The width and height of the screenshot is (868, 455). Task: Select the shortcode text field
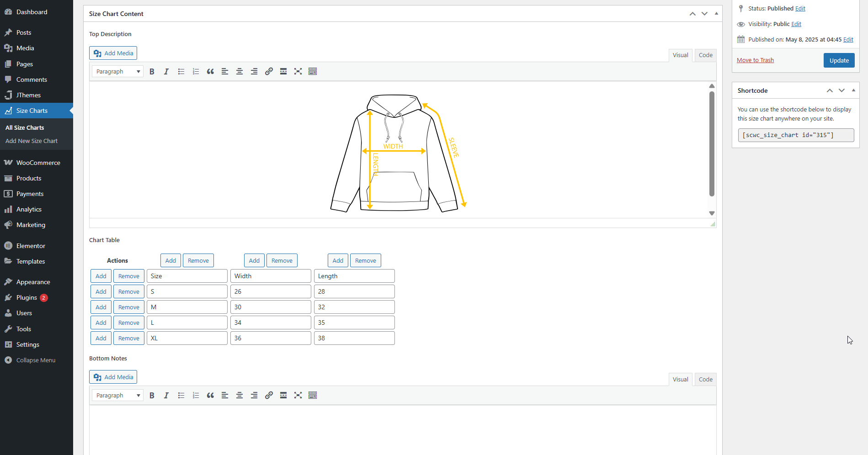(795, 135)
